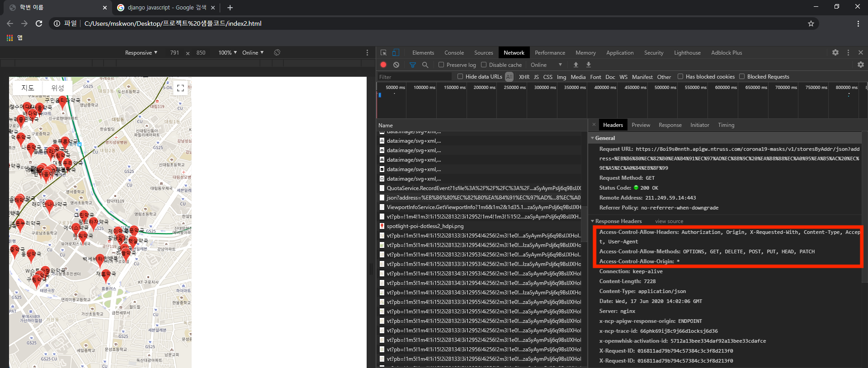Check Blocked Requests option

pyautogui.click(x=742, y=76)
